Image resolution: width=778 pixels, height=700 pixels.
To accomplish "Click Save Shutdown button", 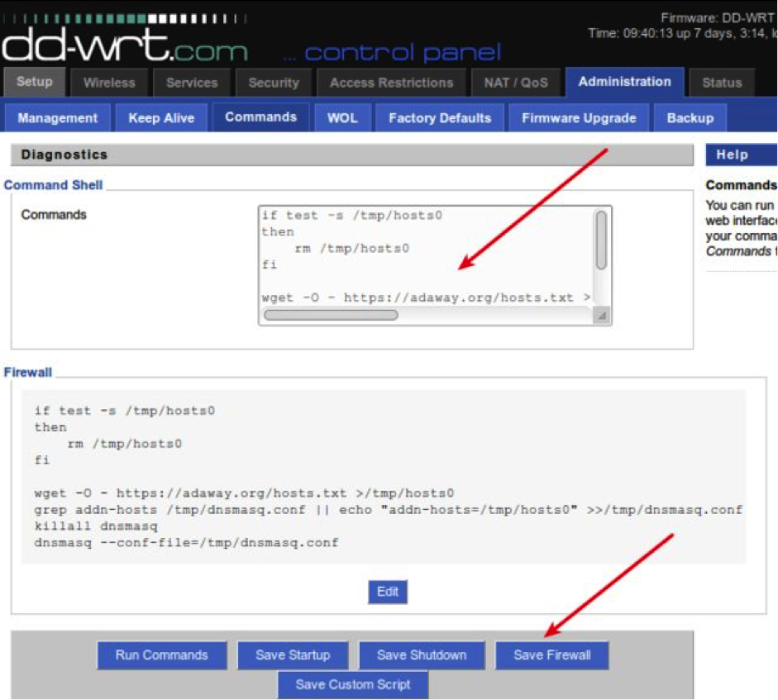I will click(x=422, y=655).
